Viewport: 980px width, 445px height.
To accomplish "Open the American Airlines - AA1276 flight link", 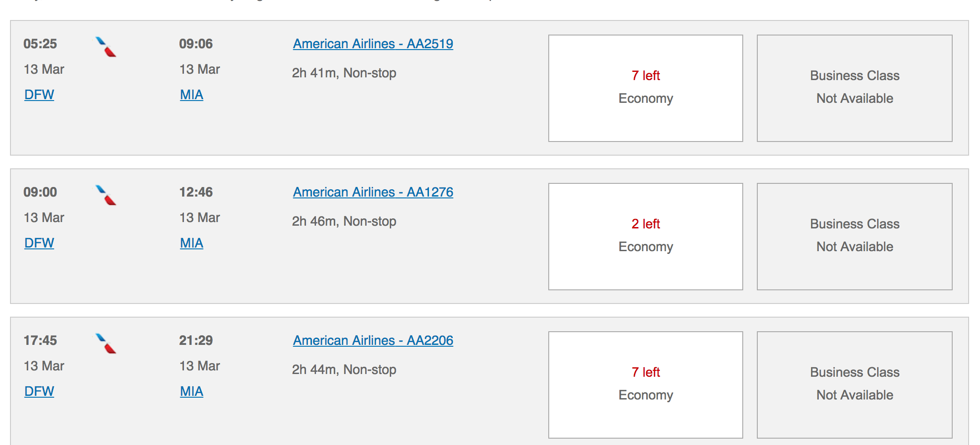I will click(373, 192).
